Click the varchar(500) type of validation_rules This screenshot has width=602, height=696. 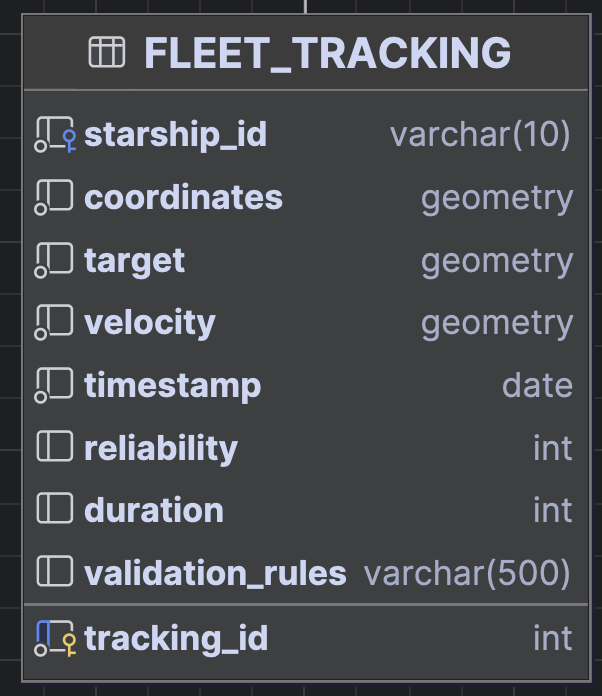(x=467, y=573)
